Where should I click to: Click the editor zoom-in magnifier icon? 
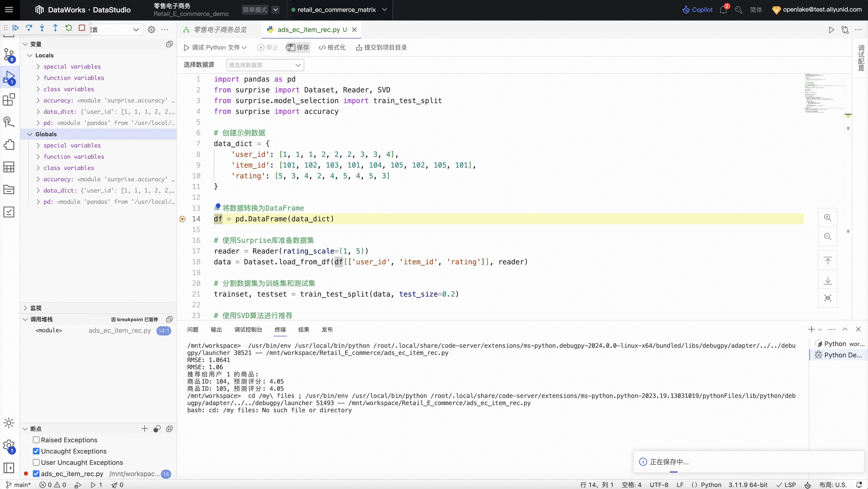pos(828,217)
